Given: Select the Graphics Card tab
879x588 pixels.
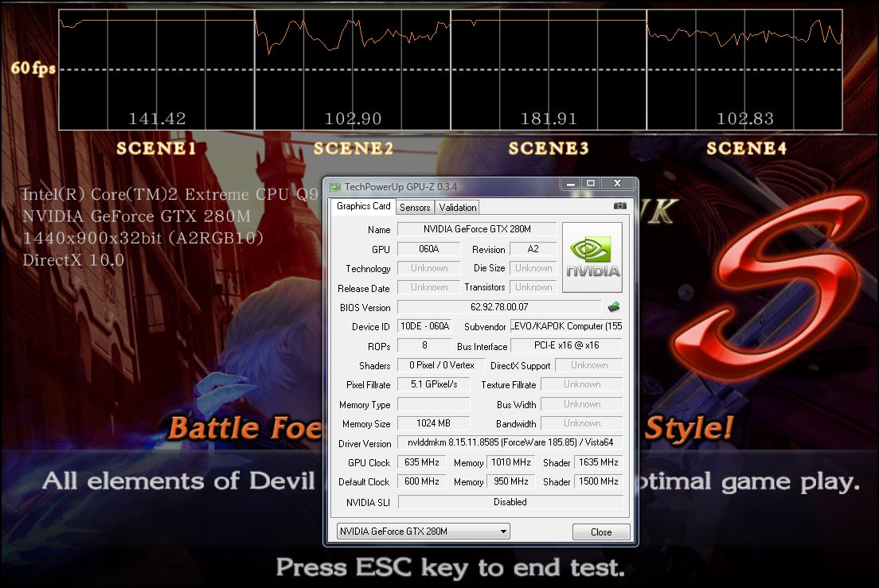Looking at the screenshot, I should (363, 206).
